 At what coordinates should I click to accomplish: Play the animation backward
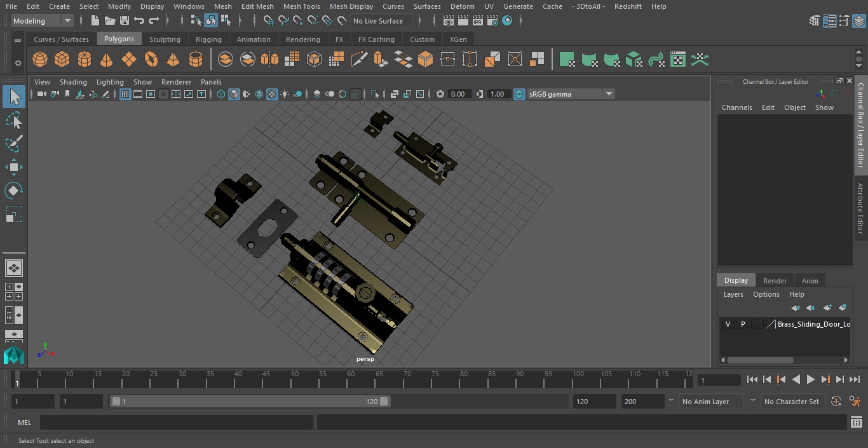(x=796, y=379)
